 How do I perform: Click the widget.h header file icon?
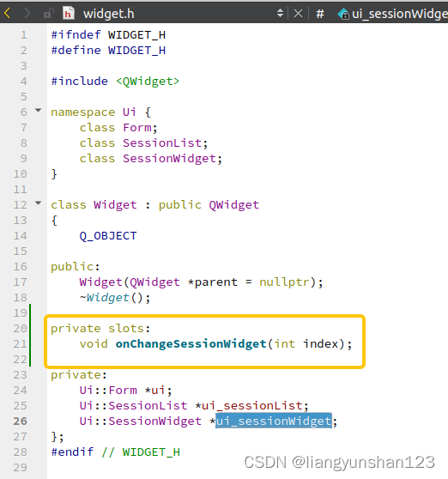click(69, 14)
